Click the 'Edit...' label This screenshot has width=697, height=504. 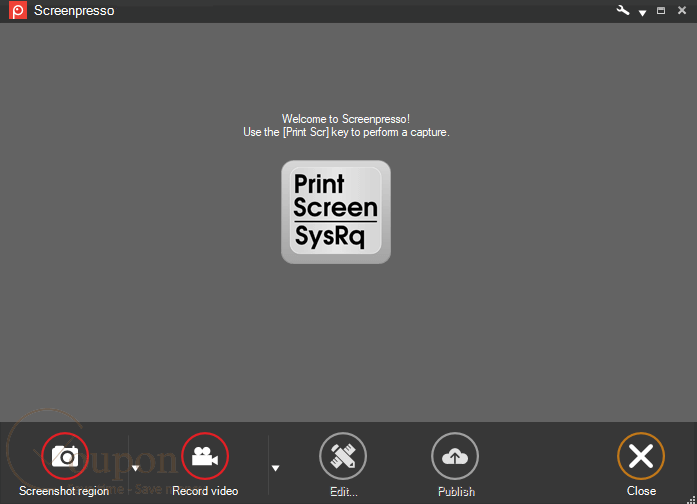[344, 492]
